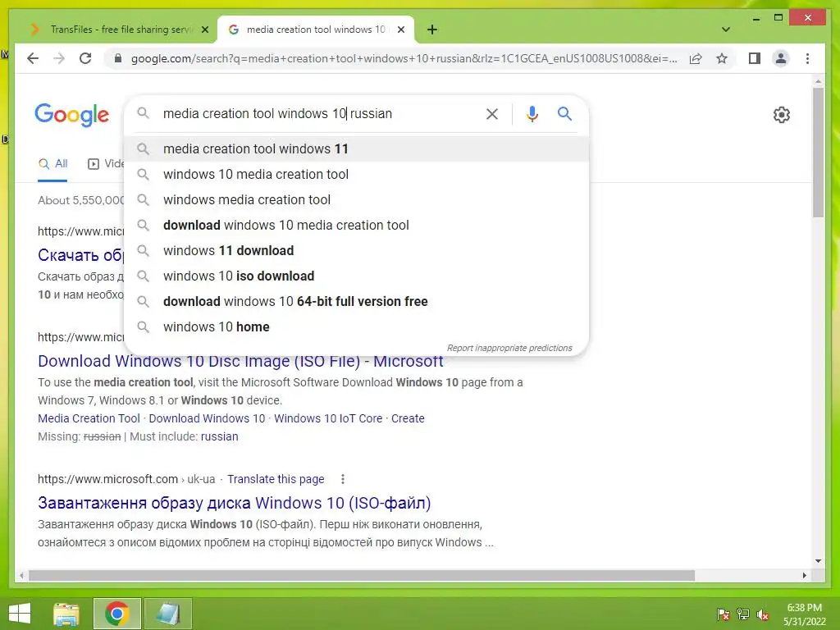The width and height of the screenshot is (840, 630).
Task: Open the Windows Start menu
Action: 20,614
